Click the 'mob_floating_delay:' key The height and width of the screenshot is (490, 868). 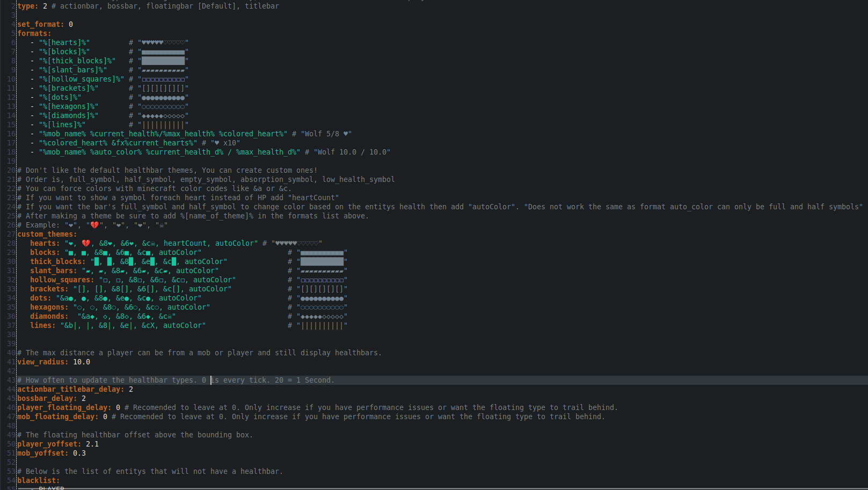tap(58, 416)
